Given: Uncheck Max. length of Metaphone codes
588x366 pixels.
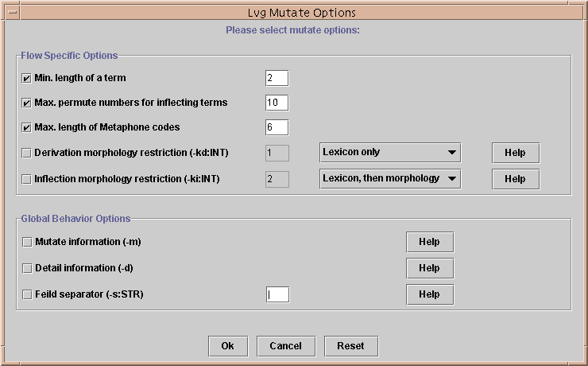Looking at the screenshot, I should tap(27, 127).
